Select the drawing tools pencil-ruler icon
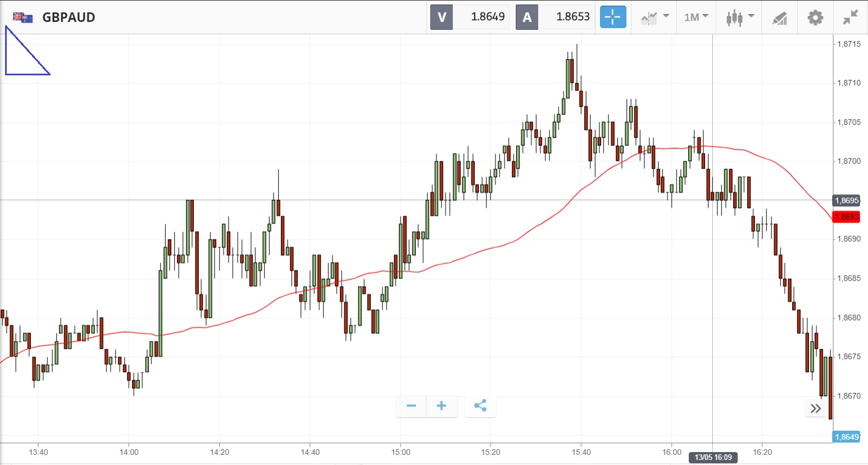The width and height of the screenshot is (868, 465). pos(780,18)
